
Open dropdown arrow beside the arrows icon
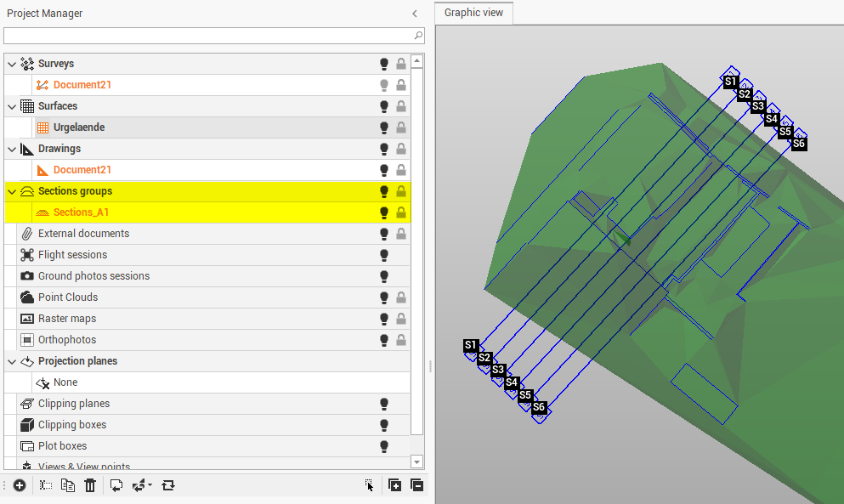click(150, 485)
